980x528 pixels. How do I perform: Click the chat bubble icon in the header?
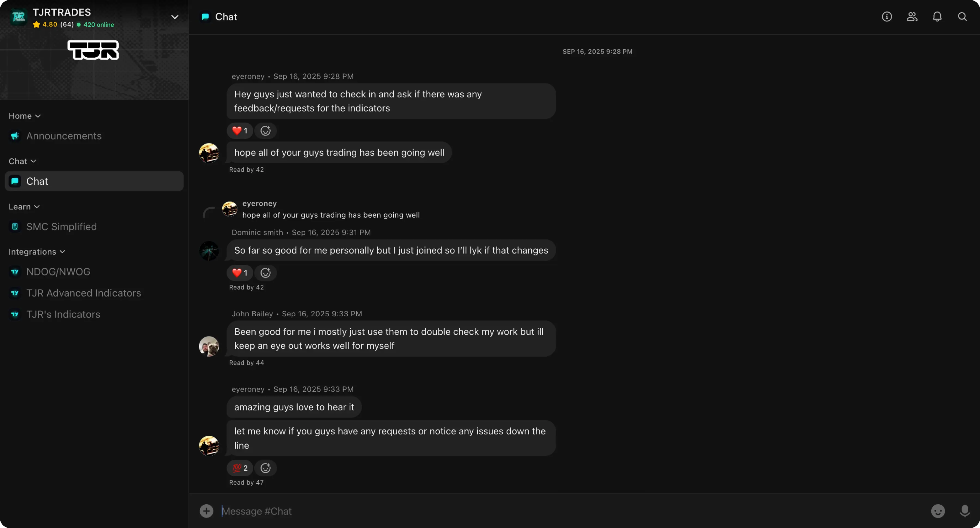pyautogui.click(x=206, y=16)
